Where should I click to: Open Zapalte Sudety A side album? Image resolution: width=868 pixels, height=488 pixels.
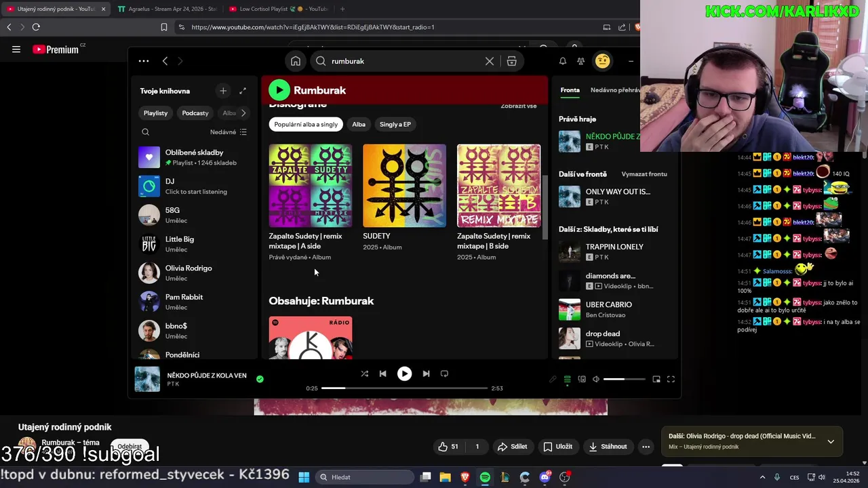click(311, 186)
